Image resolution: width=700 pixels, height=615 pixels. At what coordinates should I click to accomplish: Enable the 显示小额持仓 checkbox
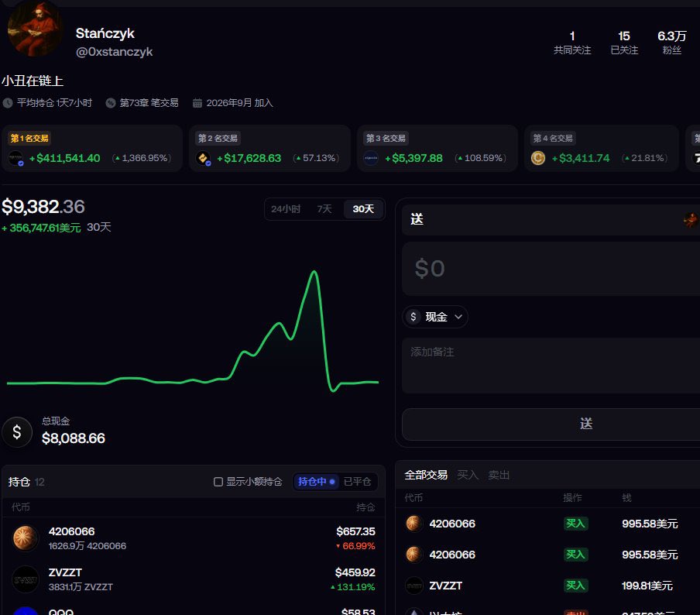[x=218, y=482]
